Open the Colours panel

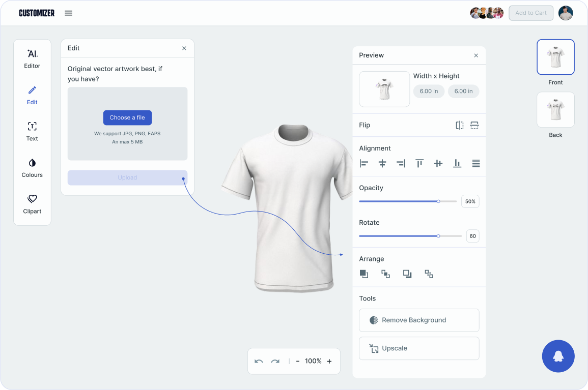32,168
